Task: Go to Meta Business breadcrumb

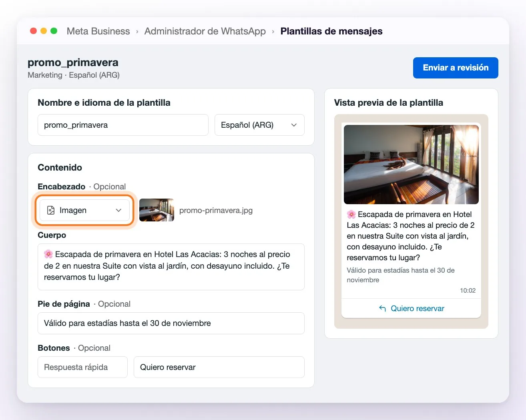Action: pyautogui.click(x=98, y=31)
